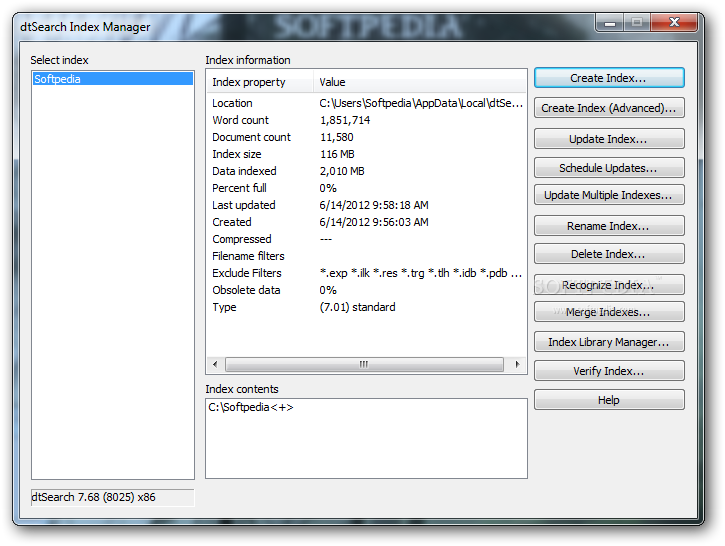Click the Exclude Filters value list

tap(421, 273)
